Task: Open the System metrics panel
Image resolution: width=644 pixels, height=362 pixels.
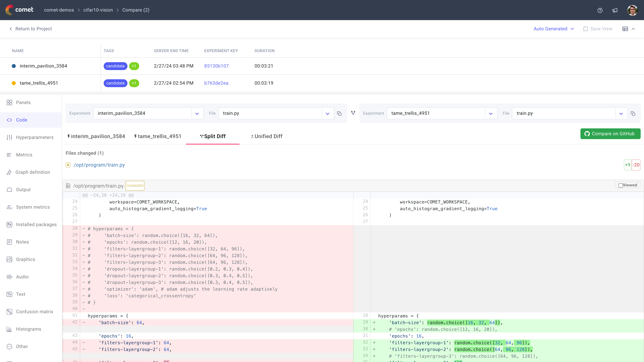Action: [x=33, y=207]
